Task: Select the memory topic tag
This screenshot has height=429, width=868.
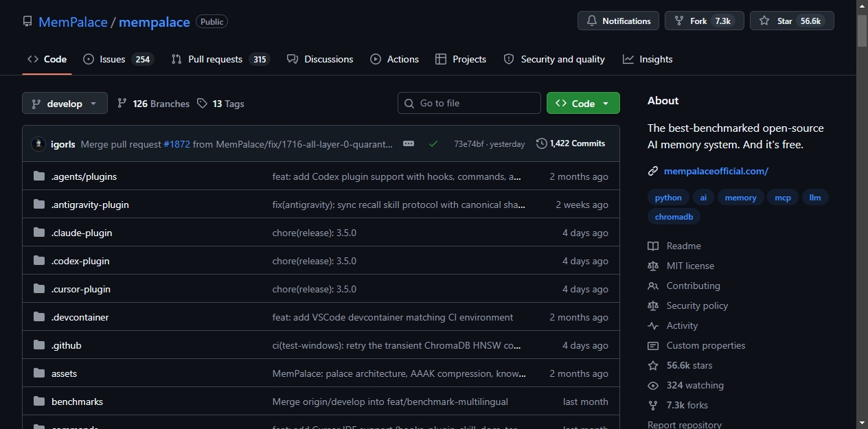Action: tap(740, 198)
